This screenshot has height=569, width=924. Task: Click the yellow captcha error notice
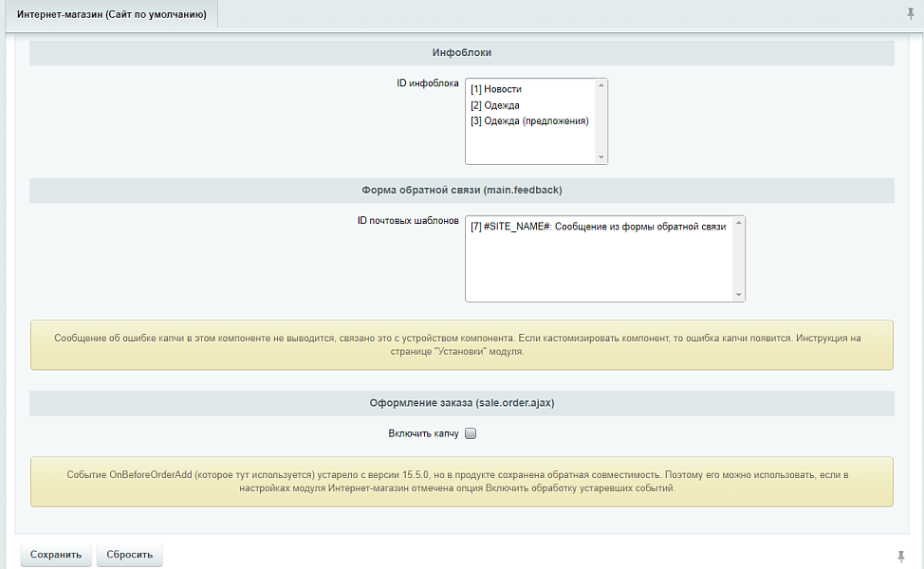462,344
